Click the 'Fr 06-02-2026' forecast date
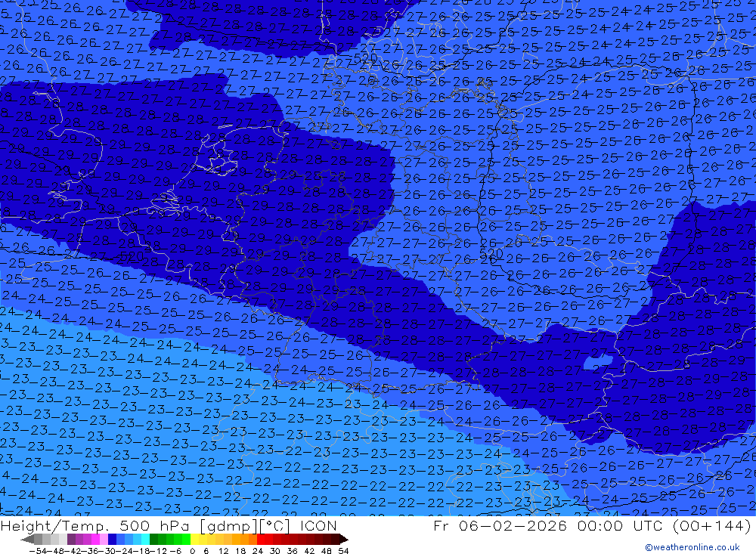The height and width of the screenshot is (554, 756). coord(500,525)
